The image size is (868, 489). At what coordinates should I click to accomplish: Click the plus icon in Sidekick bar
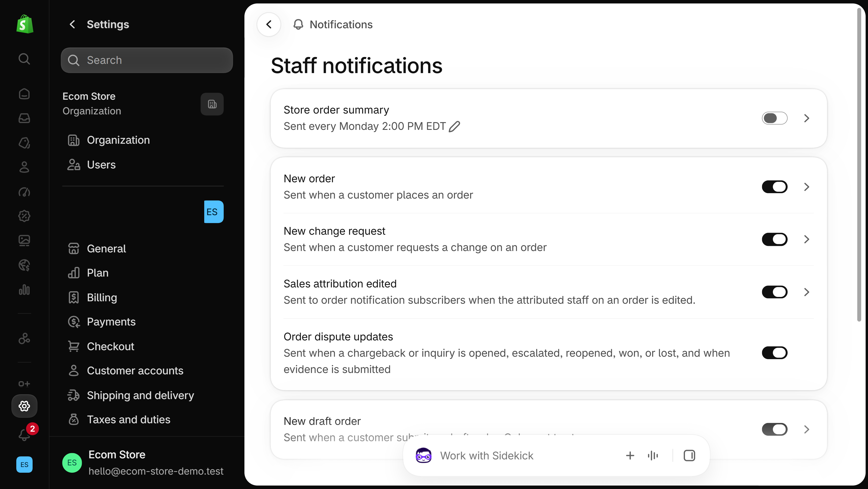click(x=630, y=456)
